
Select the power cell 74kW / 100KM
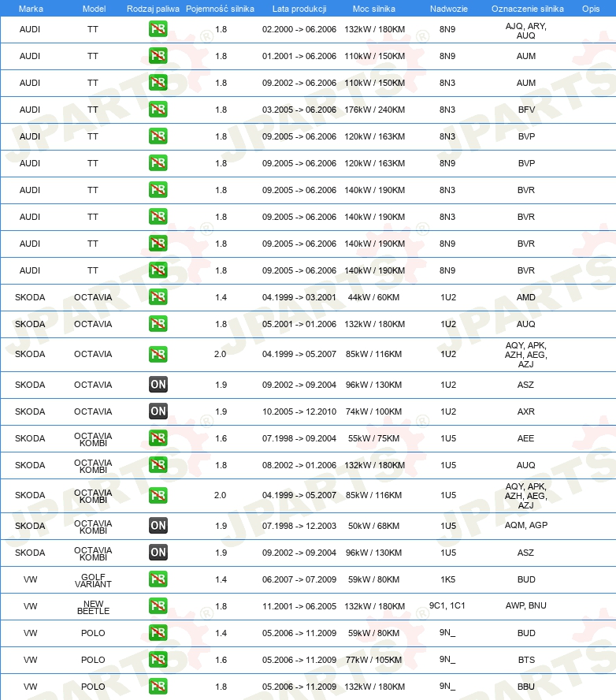point(374,411)
